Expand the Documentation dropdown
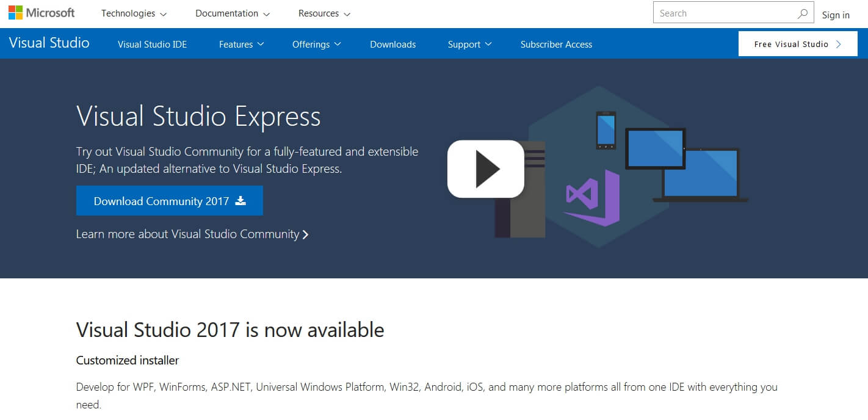Image resolution: width=868 pixels, height=420 pixels. [x=233, y=13]
